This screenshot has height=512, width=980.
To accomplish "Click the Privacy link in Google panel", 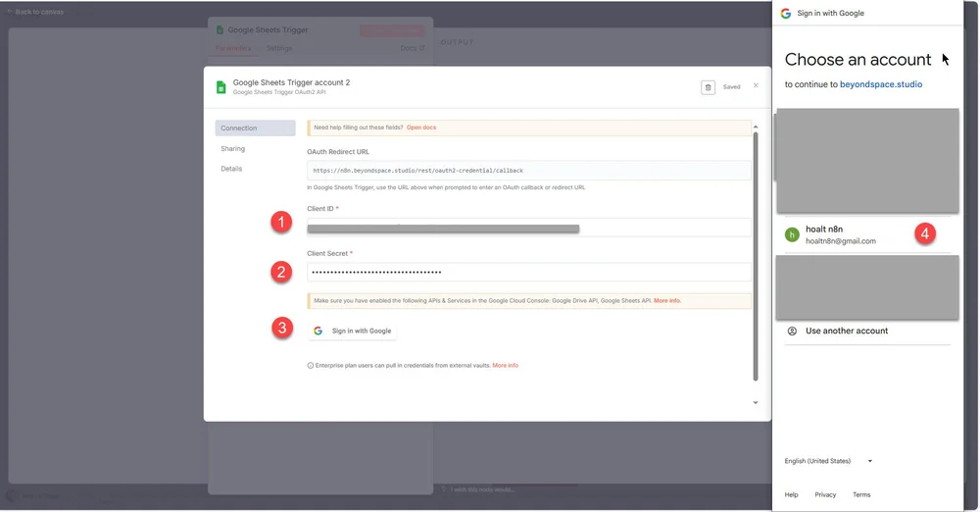I will pyautogui.click(x=825, y=495).
